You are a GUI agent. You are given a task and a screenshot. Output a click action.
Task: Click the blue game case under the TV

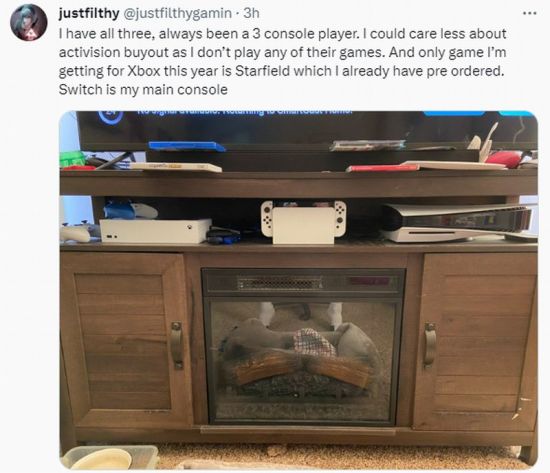click(187, 146)
